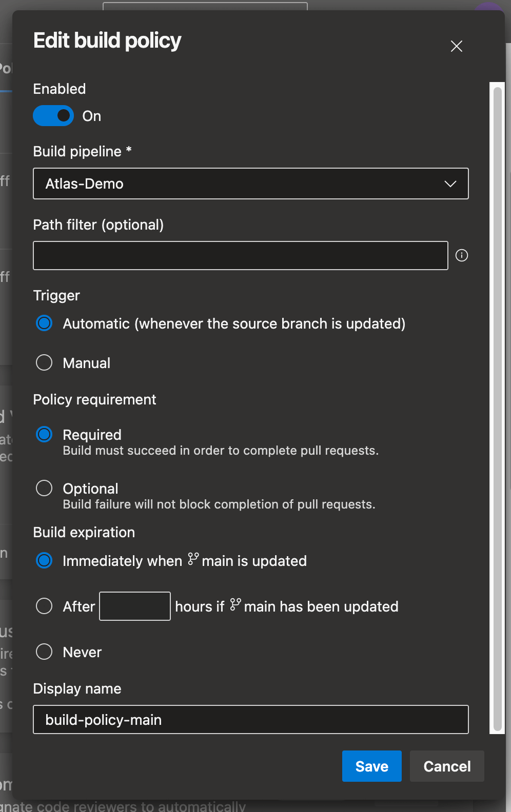Image resolution: width=511 pixels, height=812 pixels.
Task: Click branch icon in the Immediately option
Action: [193, 559]
